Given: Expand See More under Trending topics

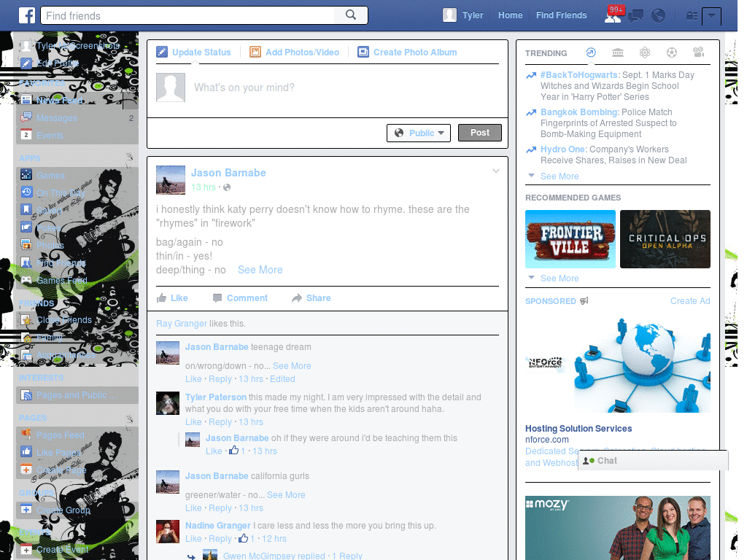Looking at the screenshot, I should 560,176.
